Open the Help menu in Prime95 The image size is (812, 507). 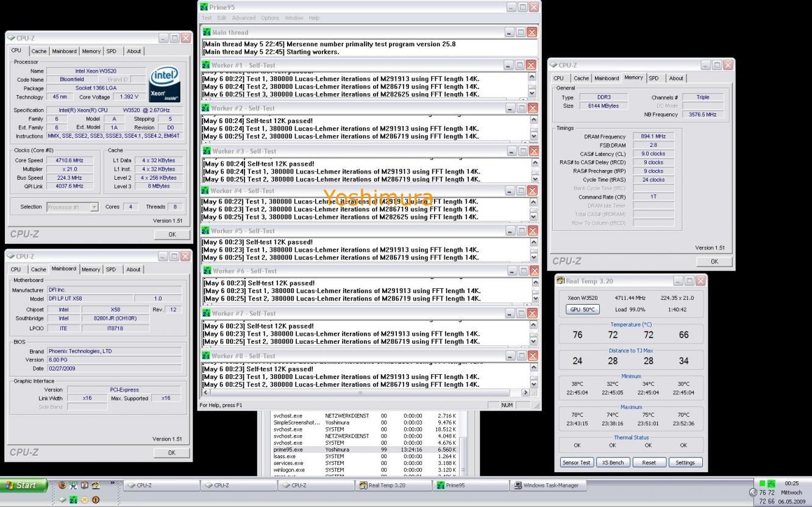[314, 18]
